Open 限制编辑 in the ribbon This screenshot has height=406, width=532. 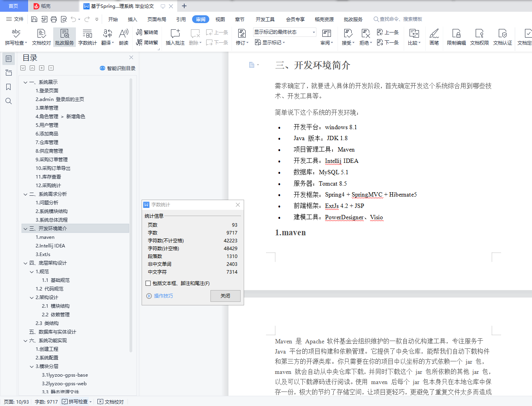click(457, 37)
